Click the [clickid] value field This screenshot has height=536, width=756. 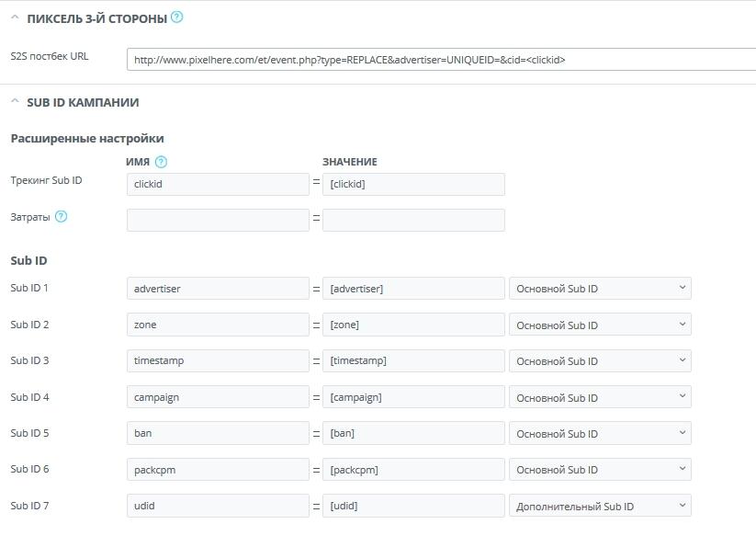pos(413,184)
